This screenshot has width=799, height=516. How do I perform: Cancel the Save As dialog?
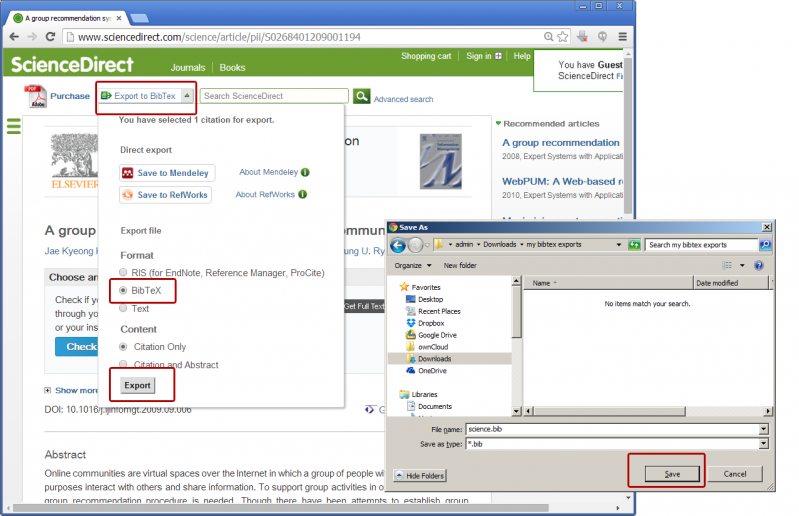[x=734, y=474]
